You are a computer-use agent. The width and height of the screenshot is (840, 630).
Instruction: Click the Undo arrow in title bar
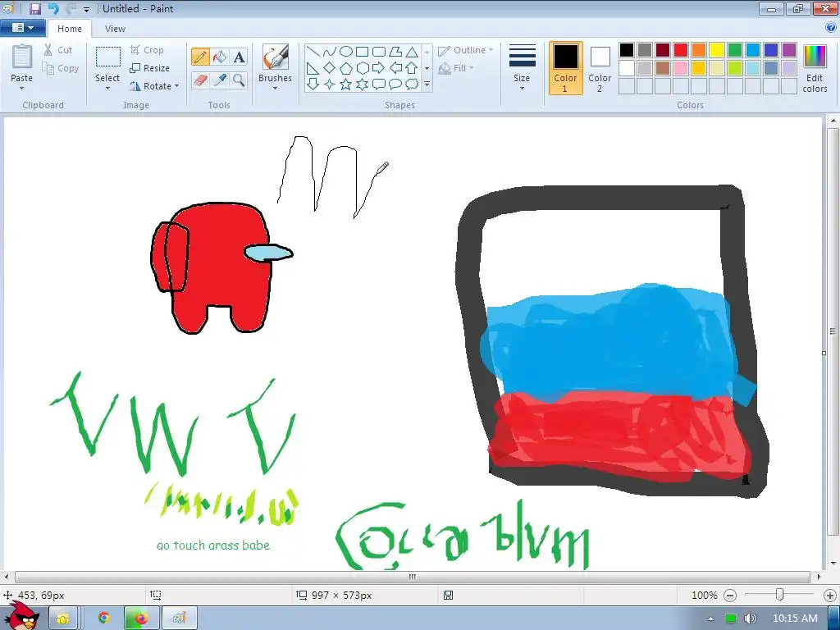tap(53, 8)
